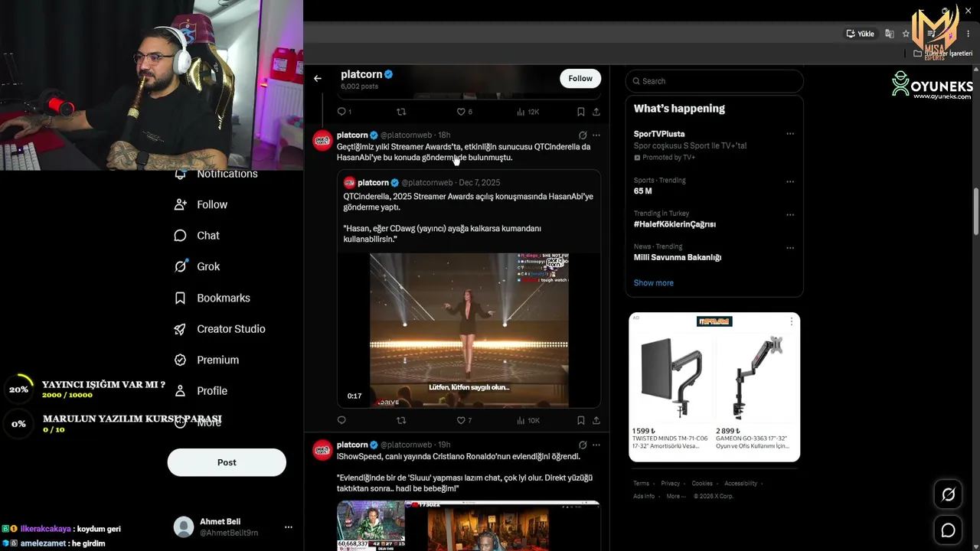
Task: Click the Post button
Action: coord(227,462)
